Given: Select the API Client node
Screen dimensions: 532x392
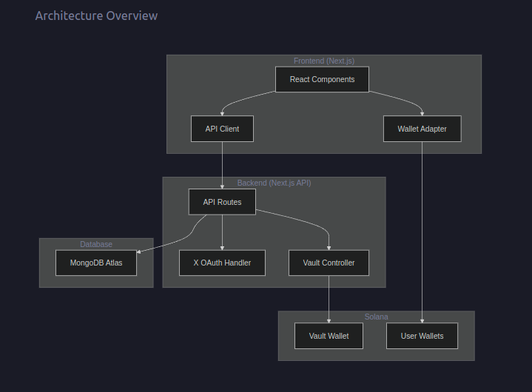Looking at the screenshot, I should pyautogui.click(x=222, y=129).
